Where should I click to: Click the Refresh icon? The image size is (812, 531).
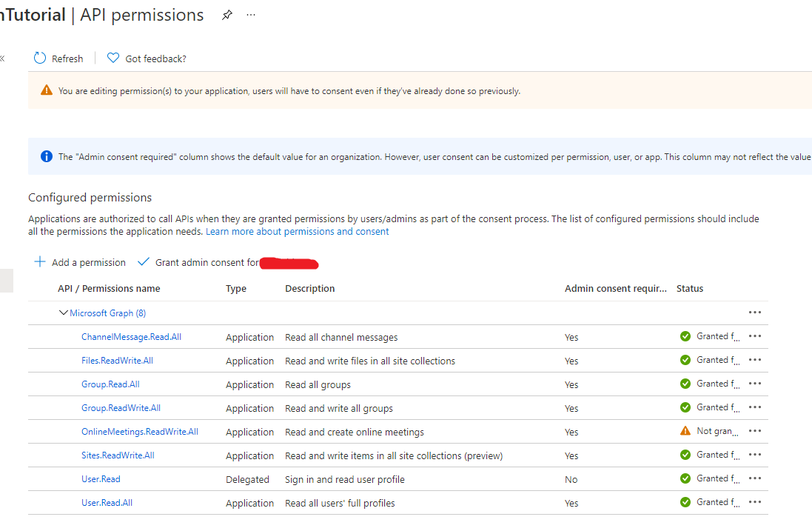tap(38, 58)
